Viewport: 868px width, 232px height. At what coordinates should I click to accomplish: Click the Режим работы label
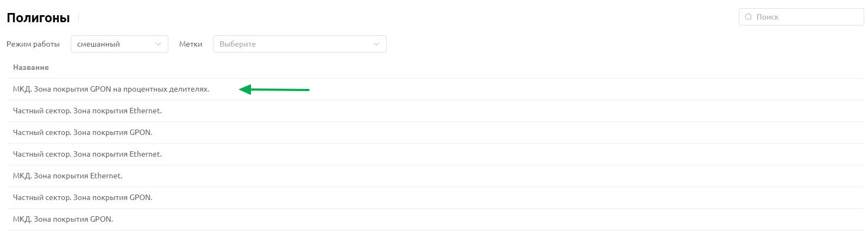point(33,44)
